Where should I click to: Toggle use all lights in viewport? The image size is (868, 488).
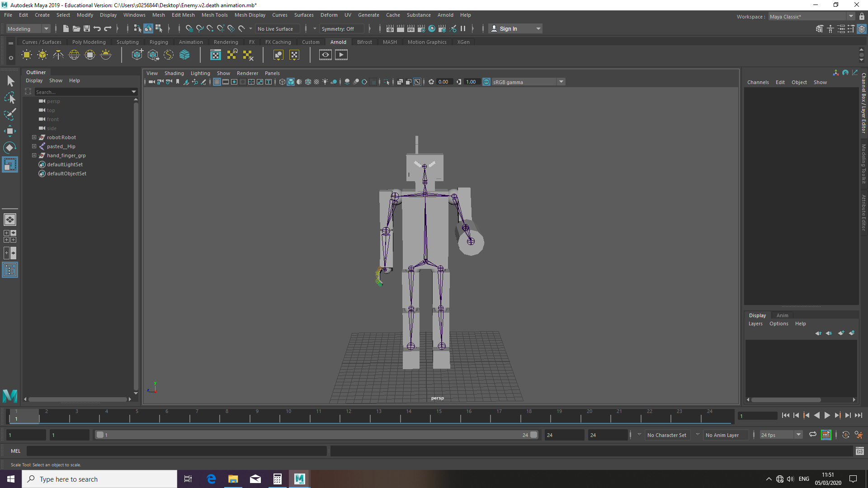(x=325, y=82)
